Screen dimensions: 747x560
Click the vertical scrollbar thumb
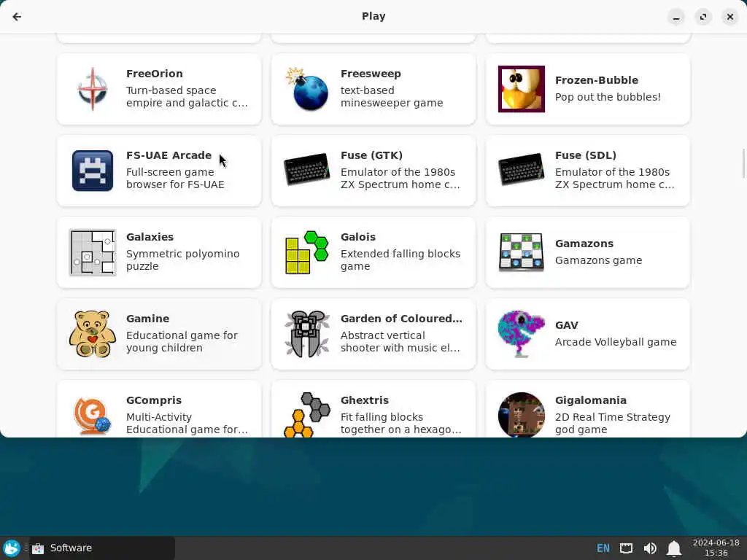(743, 163)
